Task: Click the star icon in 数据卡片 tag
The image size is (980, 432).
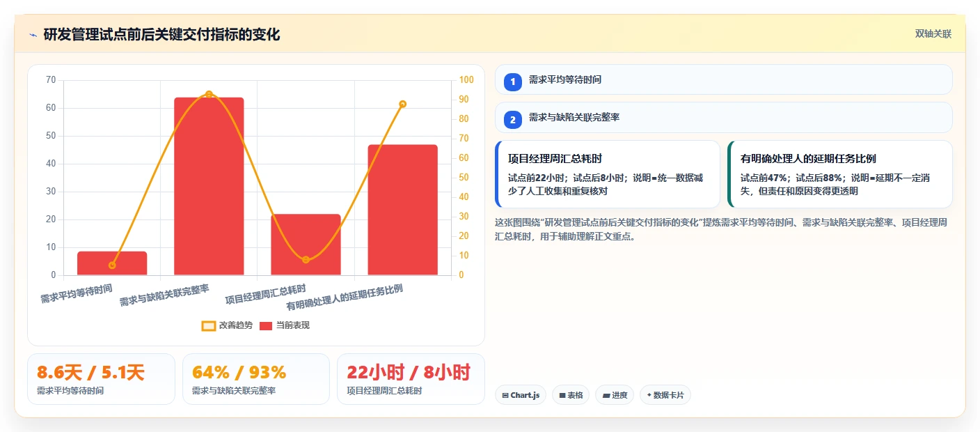Action: pos(649,395)
